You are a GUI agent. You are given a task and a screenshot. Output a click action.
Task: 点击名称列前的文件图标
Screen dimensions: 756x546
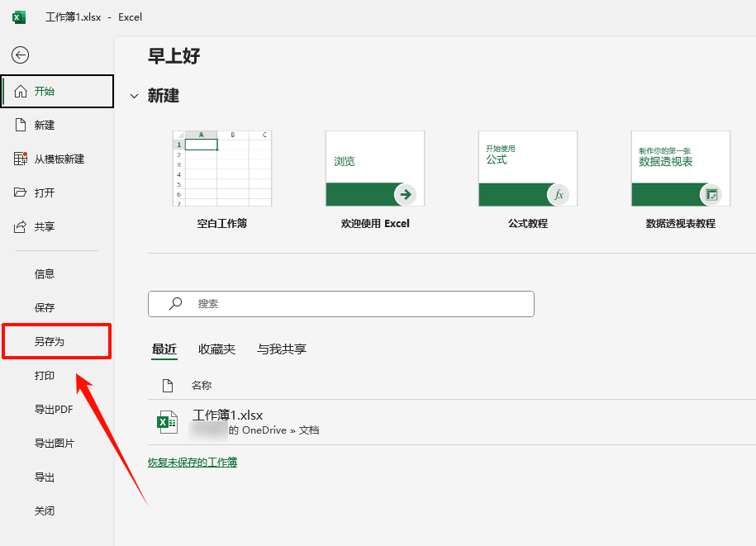click(x=169, y=384)
